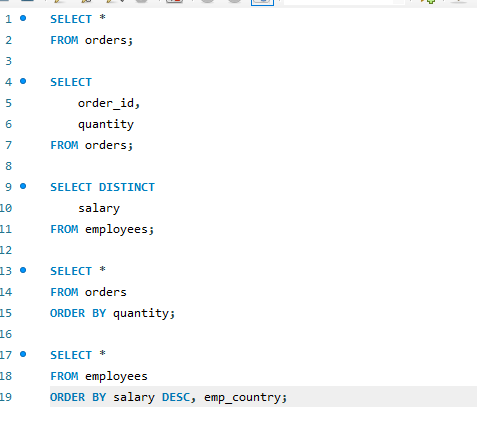The height and width of the screenshot is (424, 477).
Task: Click line number 5 in the gutter
Action: (8, 103)
